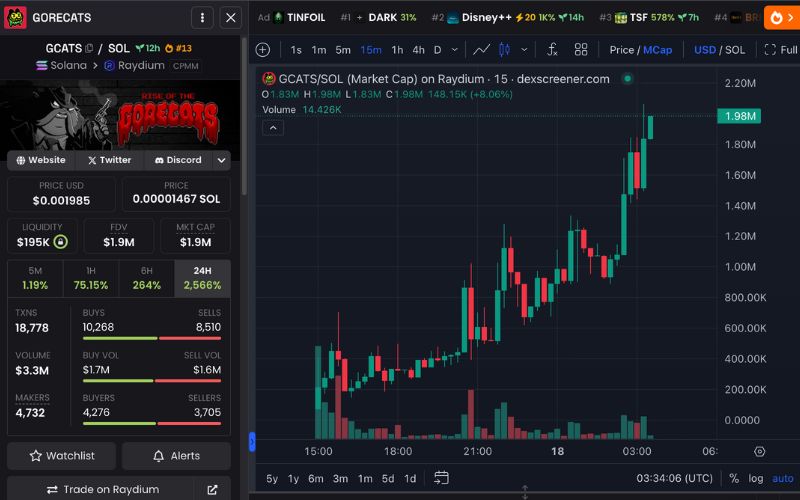This screenshot has height=500, width=800.
Task: Switch chart currency to SOL
Action: 735,50
